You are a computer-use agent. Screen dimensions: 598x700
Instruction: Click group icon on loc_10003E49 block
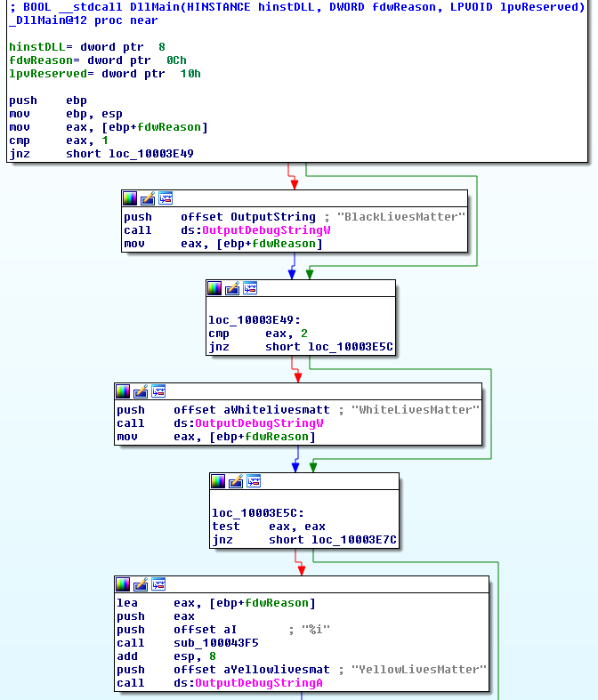(x=250, y=288)
